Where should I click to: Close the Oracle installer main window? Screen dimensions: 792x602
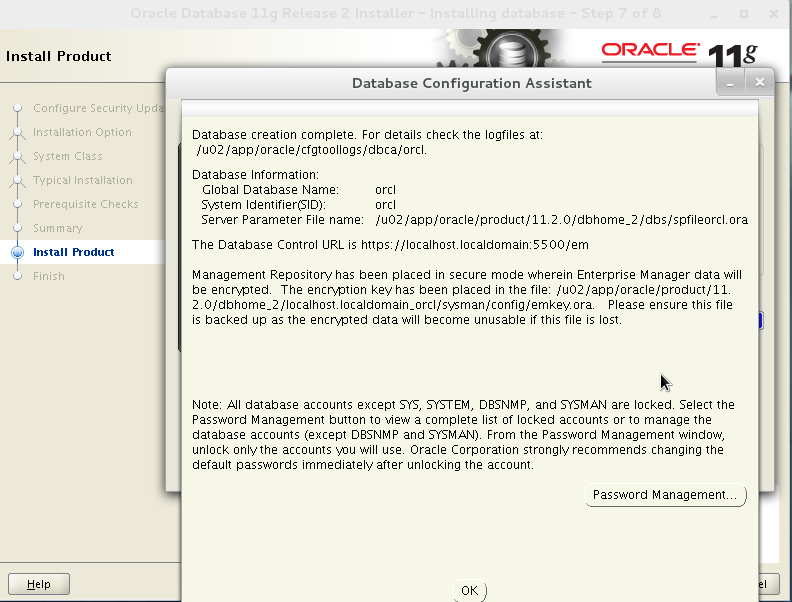click(x=773, y=14)
